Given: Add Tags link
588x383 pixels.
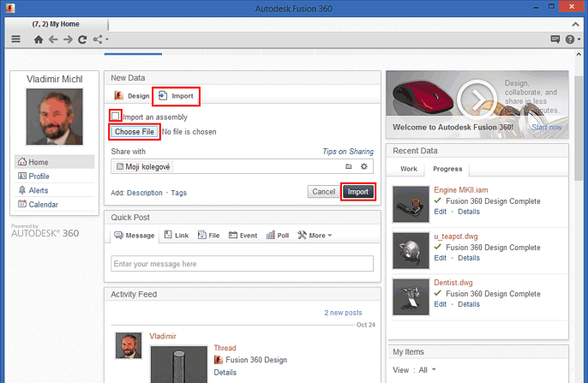Looking at the screenshot, I should (178, 193).
